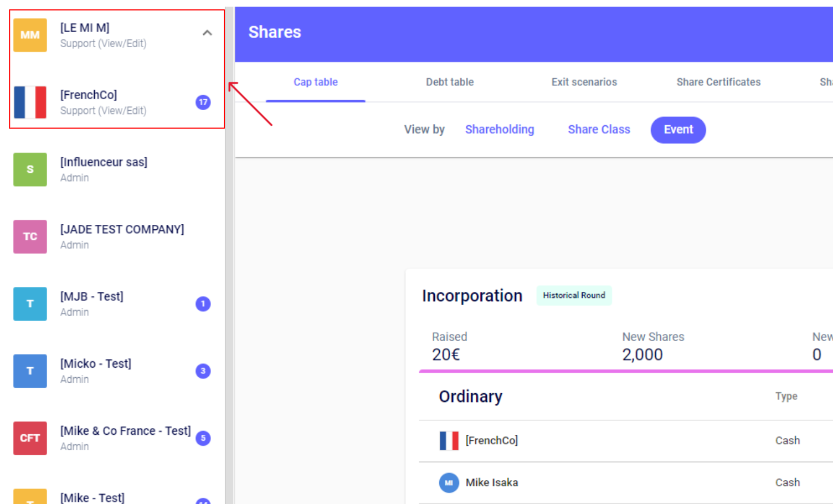Open the Micko - Test notification badge
The image size is (833, 504).
[203, 371]
